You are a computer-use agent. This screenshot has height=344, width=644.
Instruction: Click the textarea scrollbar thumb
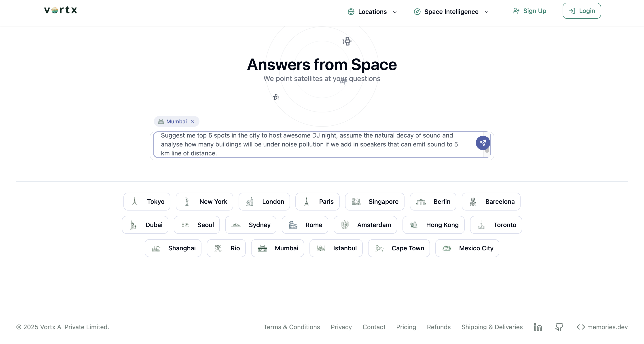point(487,150)
